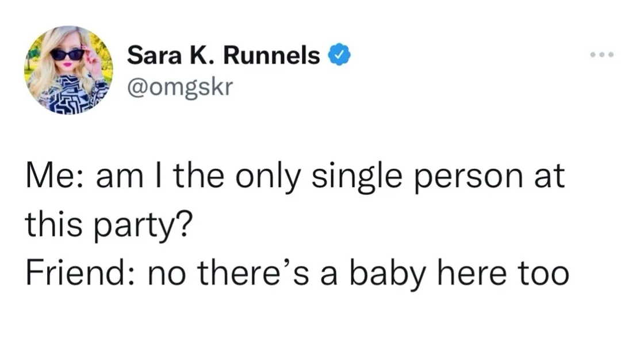The height and width of the screenshot is (348, 644).
Task: Click the handle below the display name
Action: [181, 87]
